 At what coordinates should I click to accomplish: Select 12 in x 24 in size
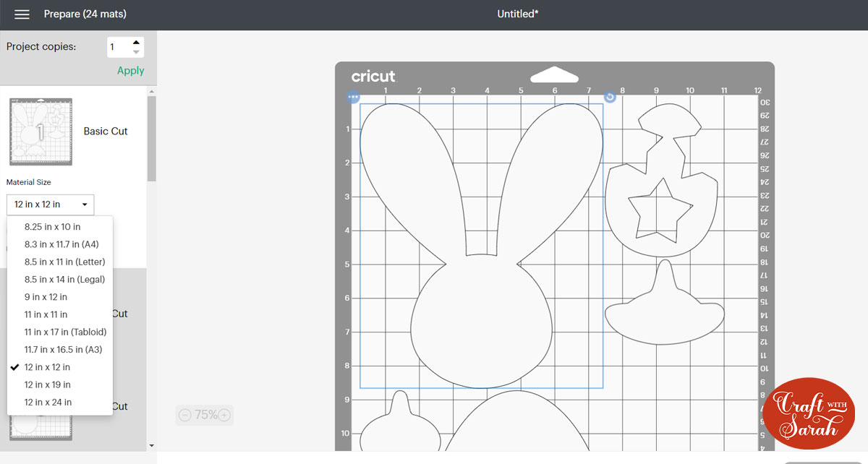[x=48, y=402]
